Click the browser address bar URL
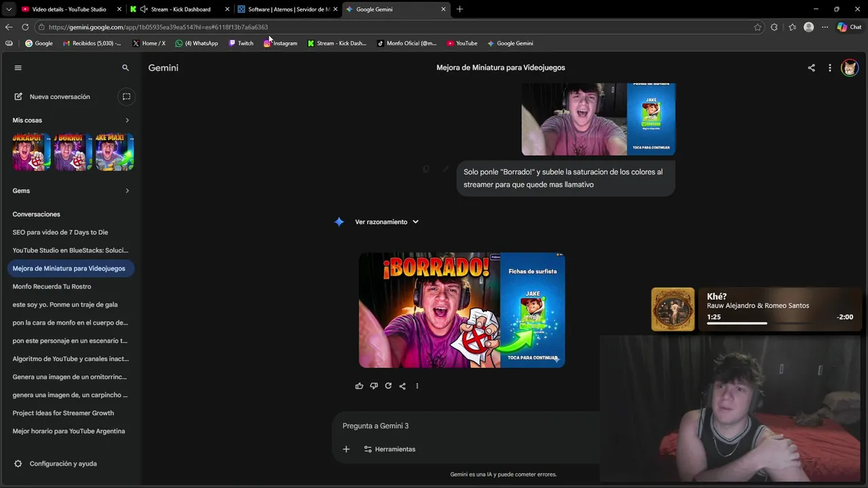The image size is (868, 488). click(159, 27)
